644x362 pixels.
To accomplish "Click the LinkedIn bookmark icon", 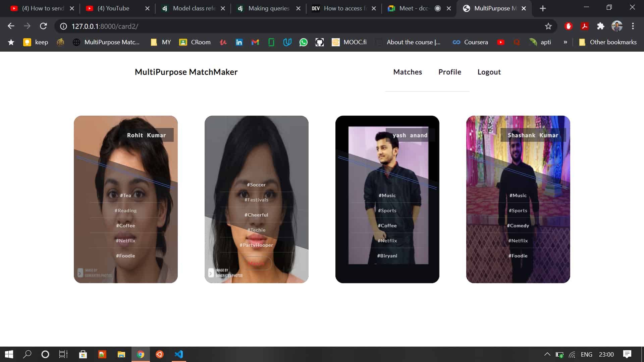I will (x=239, y=42).
